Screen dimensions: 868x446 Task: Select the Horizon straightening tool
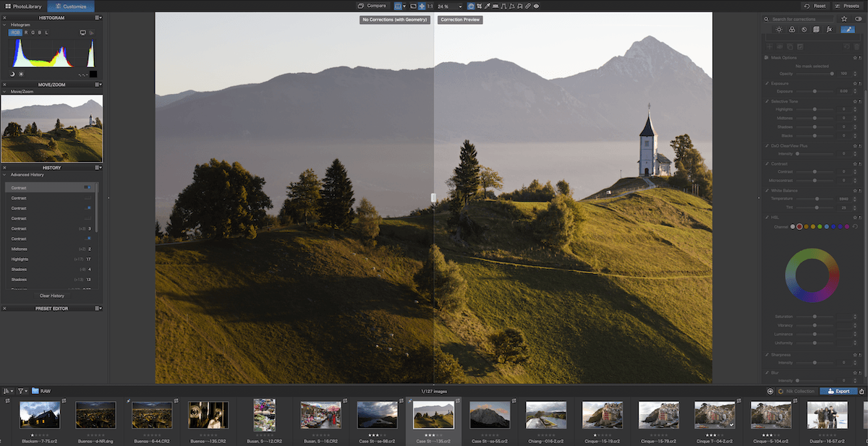(496, 6)
